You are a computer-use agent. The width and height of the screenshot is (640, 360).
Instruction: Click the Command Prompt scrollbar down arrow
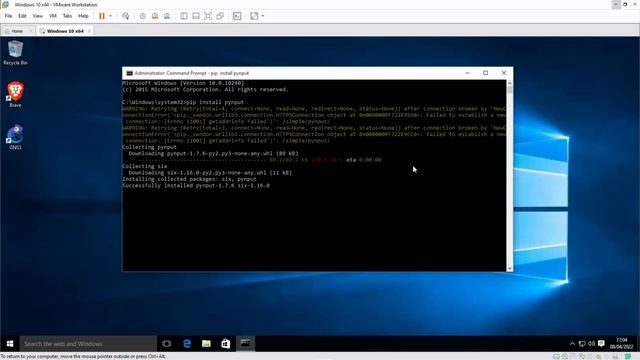coord(509,268)
